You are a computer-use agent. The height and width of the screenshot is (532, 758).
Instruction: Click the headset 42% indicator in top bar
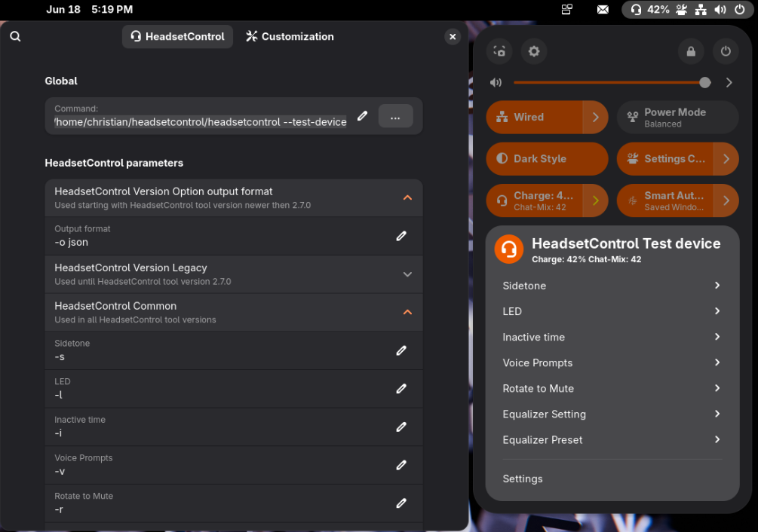tap(649, 10)
